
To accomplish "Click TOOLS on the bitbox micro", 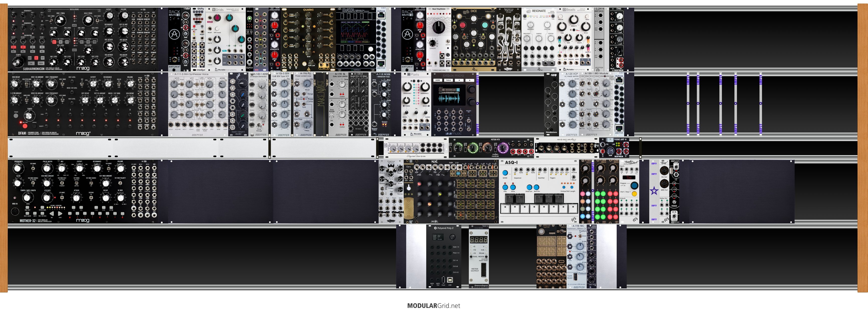I will tap(449, 80).
